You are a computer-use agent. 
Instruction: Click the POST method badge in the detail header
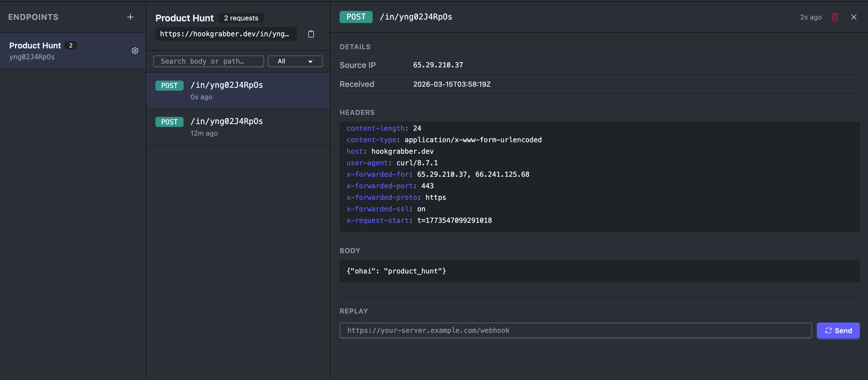356,16
